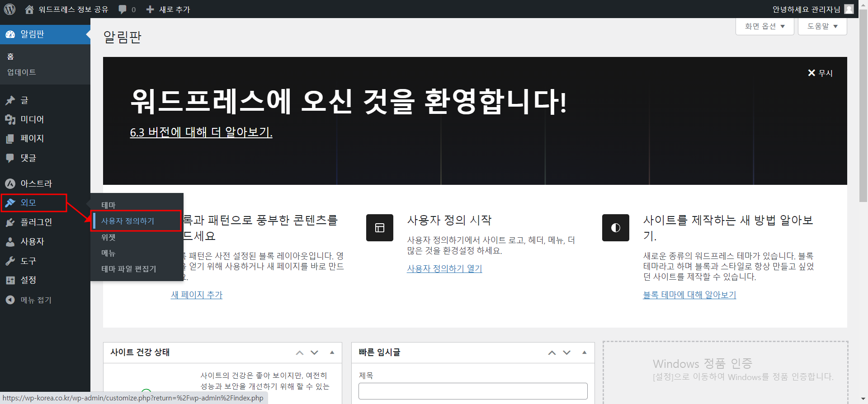Screen dimensions: 868x404
Task: Click the 빠른 임시글 heading
Action: pyautogui.click(x=380, y=352)
